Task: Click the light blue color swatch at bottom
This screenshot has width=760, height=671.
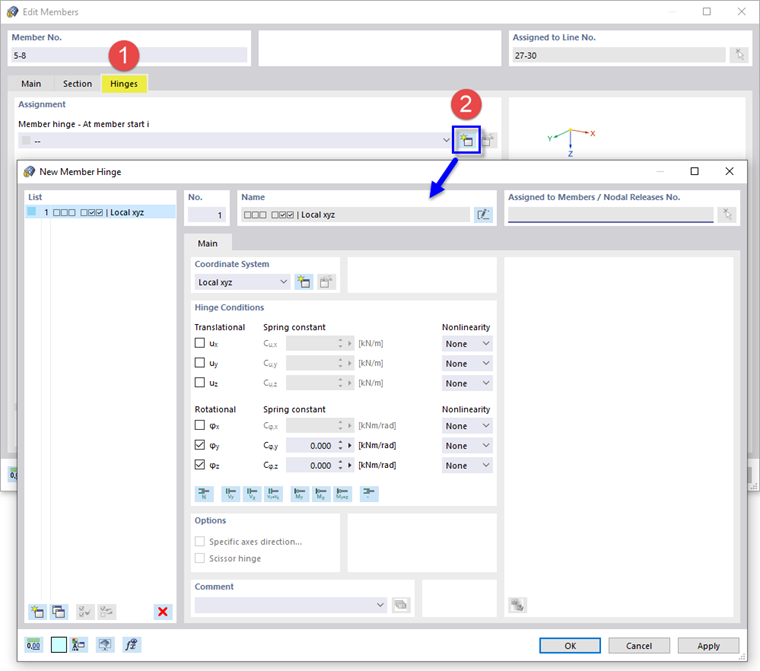Action: coord(59,645)
